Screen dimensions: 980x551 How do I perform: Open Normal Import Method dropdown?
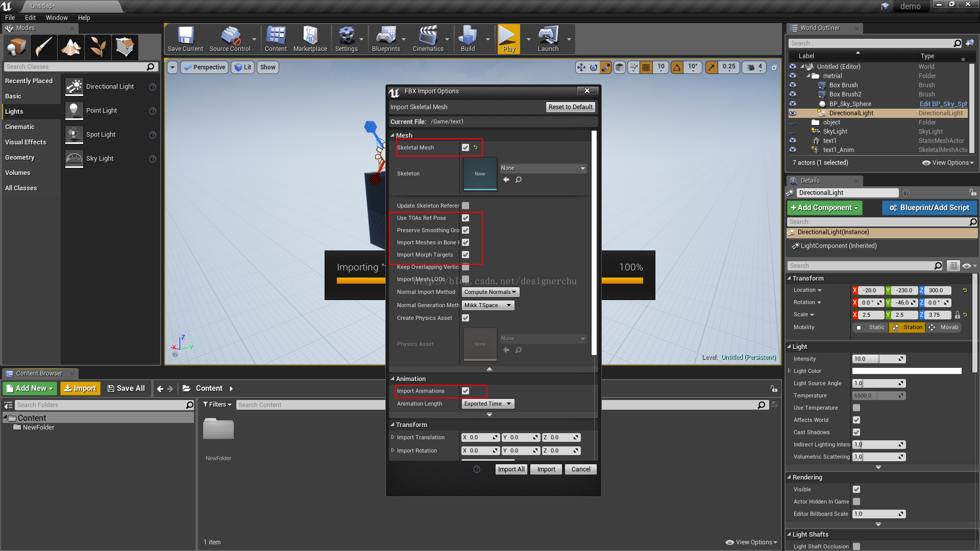point(490,292)
